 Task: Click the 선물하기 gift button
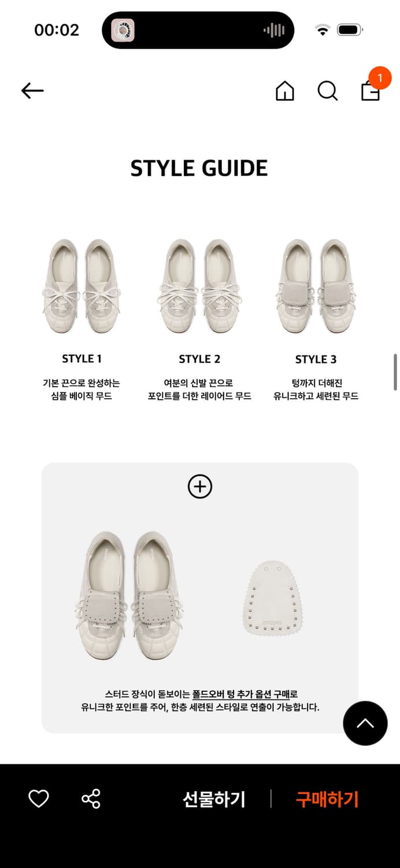(x=214, y=799)
